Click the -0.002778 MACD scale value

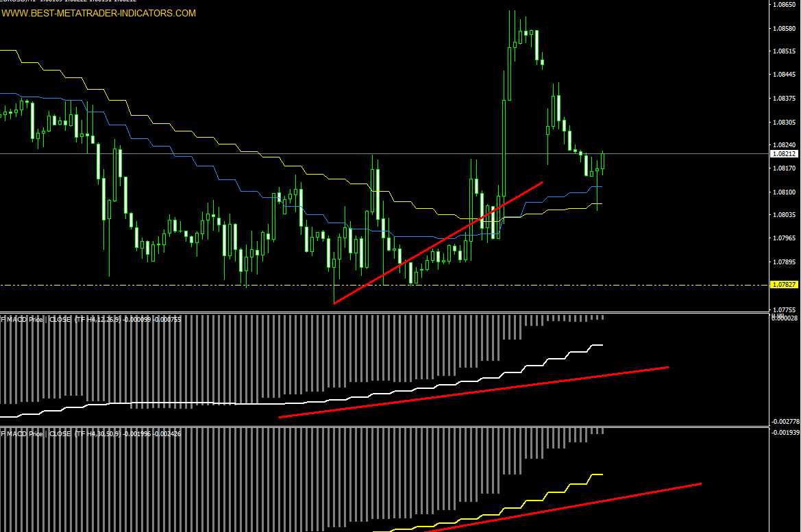pos(785,422)
